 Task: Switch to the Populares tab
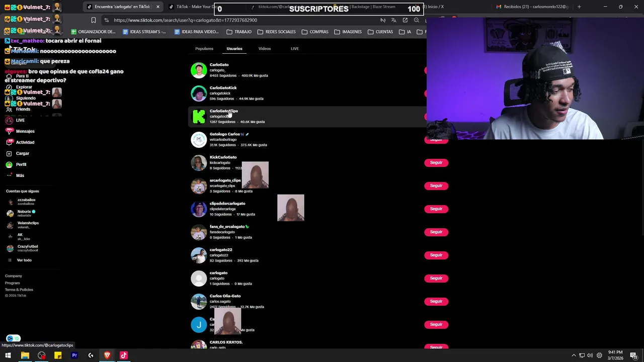tap(204, 49)
